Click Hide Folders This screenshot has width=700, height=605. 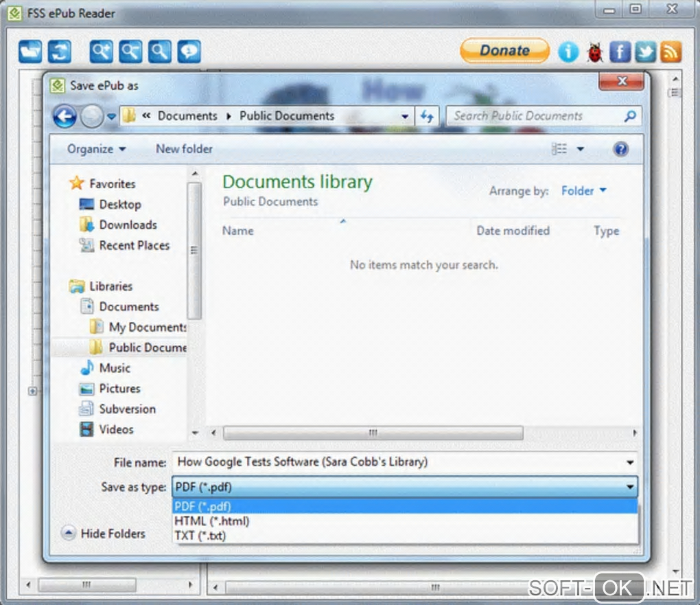pos(104,534)
